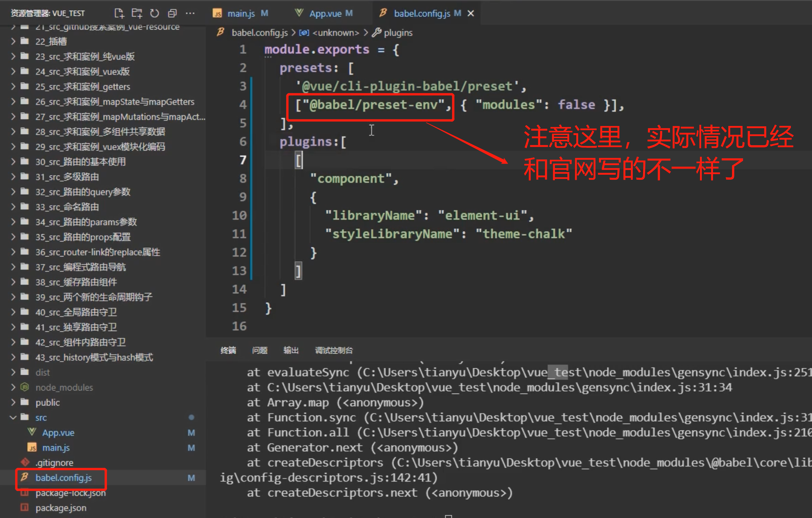Click "element-ui" value on line 10
The width and height of the screenshot is (812, 518).
(x=483, y=215)
